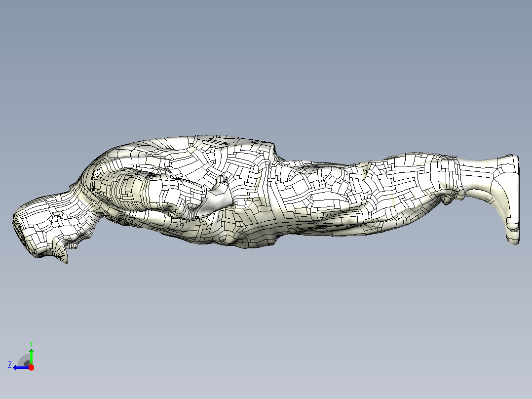Viewport: 532px width, 399px height.
Task: Click the Z label of the triad
Action: pos(10,365)
